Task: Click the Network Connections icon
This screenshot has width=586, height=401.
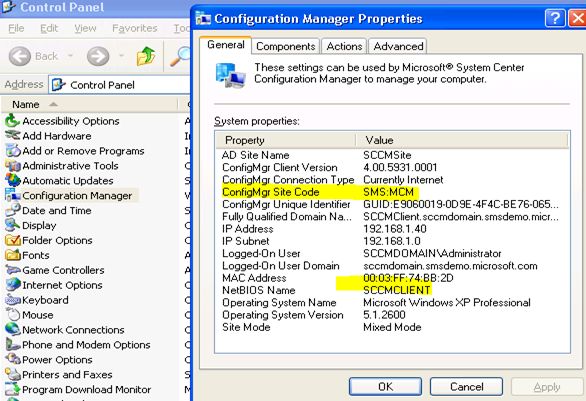Action: [12, 330]
